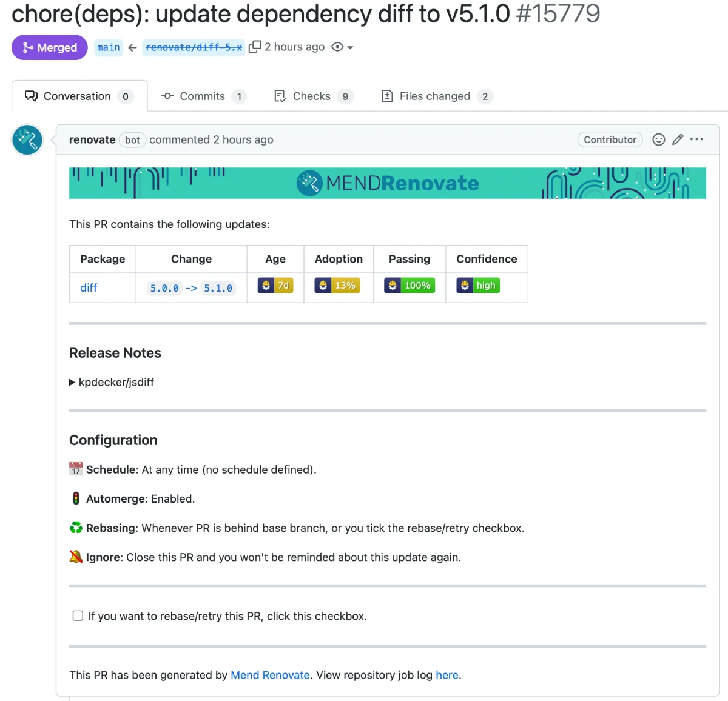
Task: Click the Merged pull request status badge
Action: [x=49, y=47]
